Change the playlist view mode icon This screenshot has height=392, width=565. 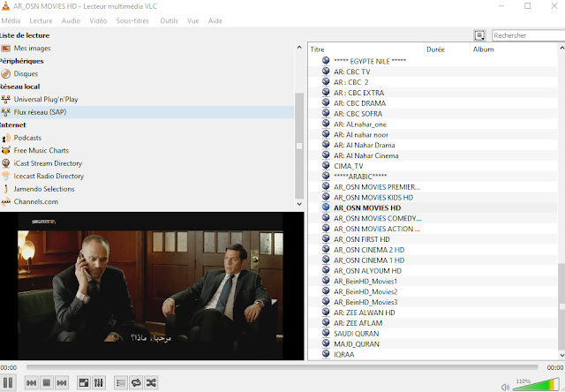tap(479, 35)
